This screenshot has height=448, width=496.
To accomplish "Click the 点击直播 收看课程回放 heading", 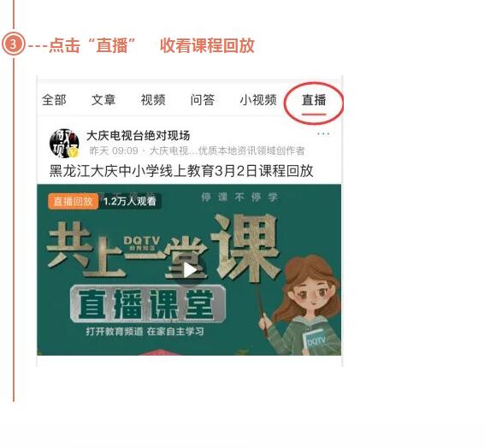I will 152,45.
